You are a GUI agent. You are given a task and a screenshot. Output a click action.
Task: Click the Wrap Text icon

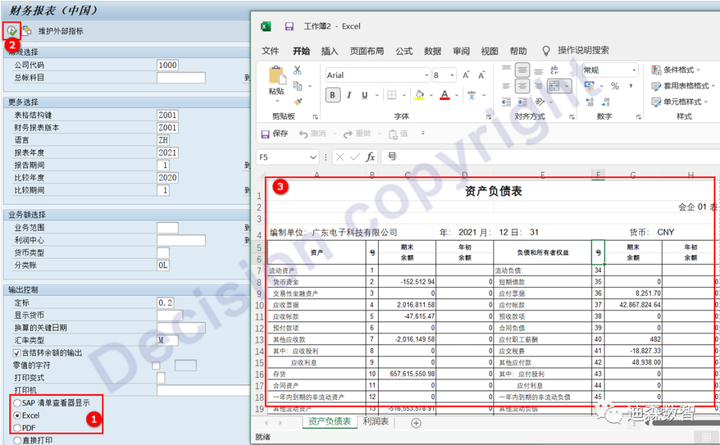coord(555,70)
